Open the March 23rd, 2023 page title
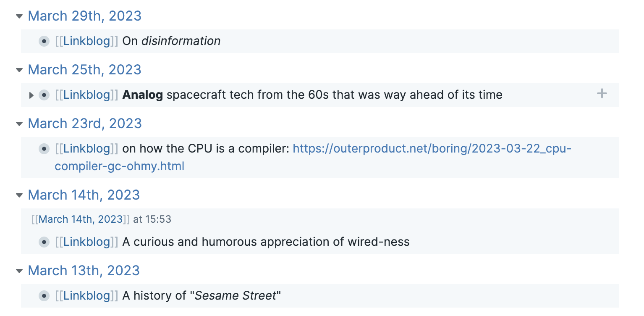644x316 pixels. pyautogui.click(x=85, y=124)
